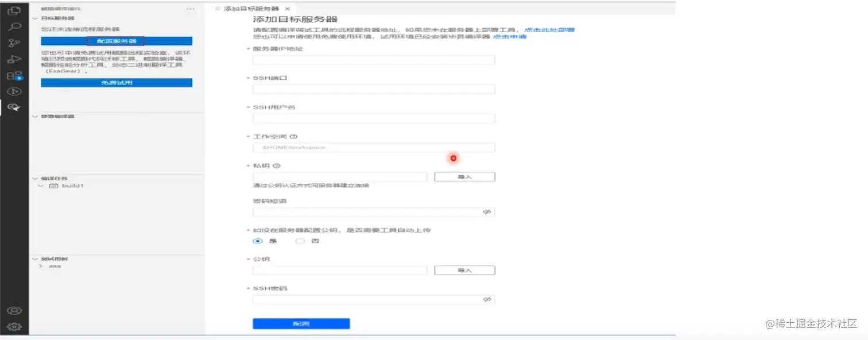The height and width of the screenshot is (340, 868).
Task: Click the help icon beside 工作空间 label
Action: (x=293, y=137)
